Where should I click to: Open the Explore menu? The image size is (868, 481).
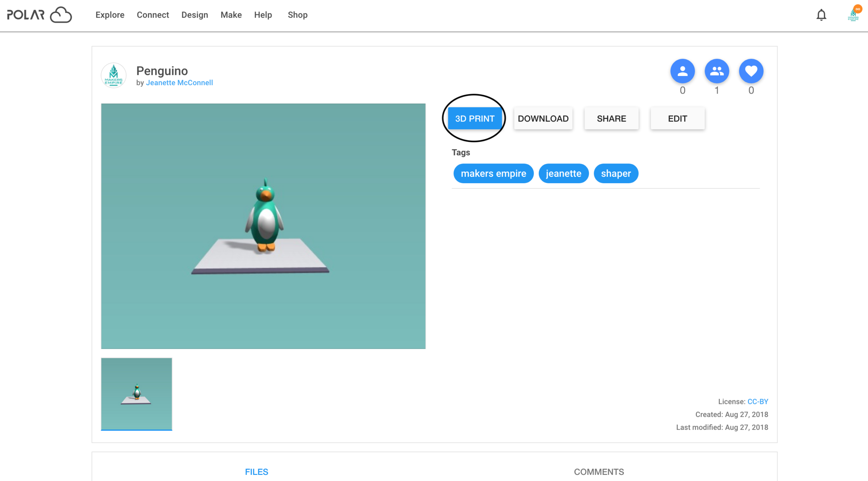click(x=110, y=15)
